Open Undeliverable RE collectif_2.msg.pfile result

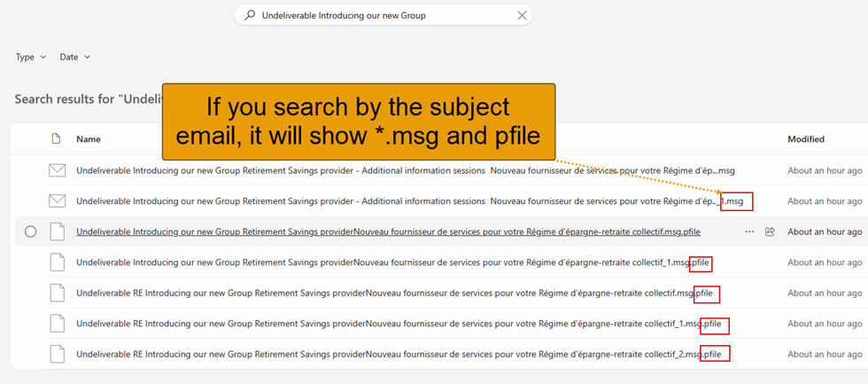(x=399, y=354)
